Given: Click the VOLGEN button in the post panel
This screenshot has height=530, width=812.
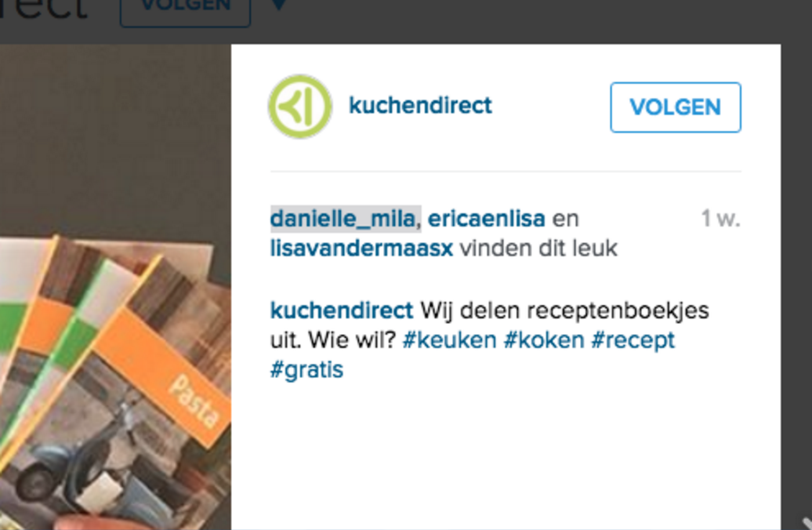Looking at the screenshot, I should [676, 107].
